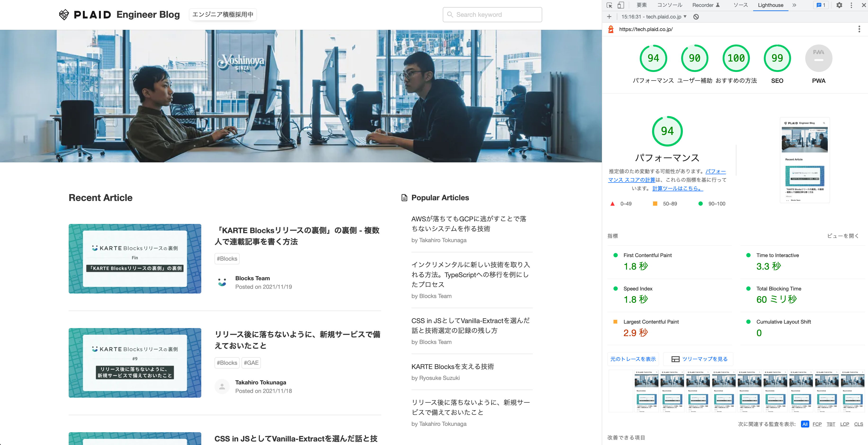
Task: Expand the metrics view toggle
Action: tap(843, 236)
